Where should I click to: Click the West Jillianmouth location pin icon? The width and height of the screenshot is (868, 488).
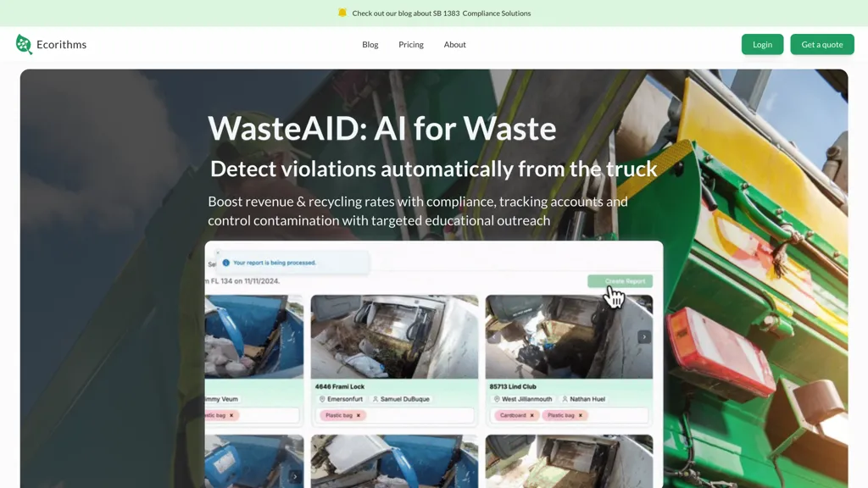click(x=497, y=399)
